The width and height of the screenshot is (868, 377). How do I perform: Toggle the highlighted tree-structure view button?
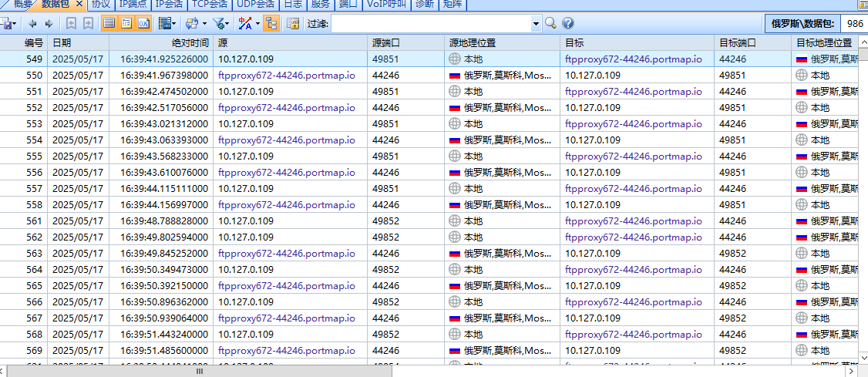[x=271, y=24]
